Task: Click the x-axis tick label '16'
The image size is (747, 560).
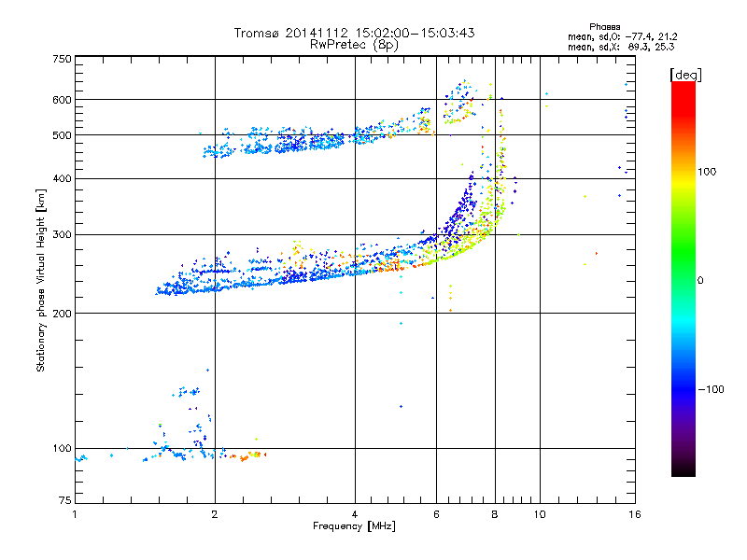Action: click(635, 514)
